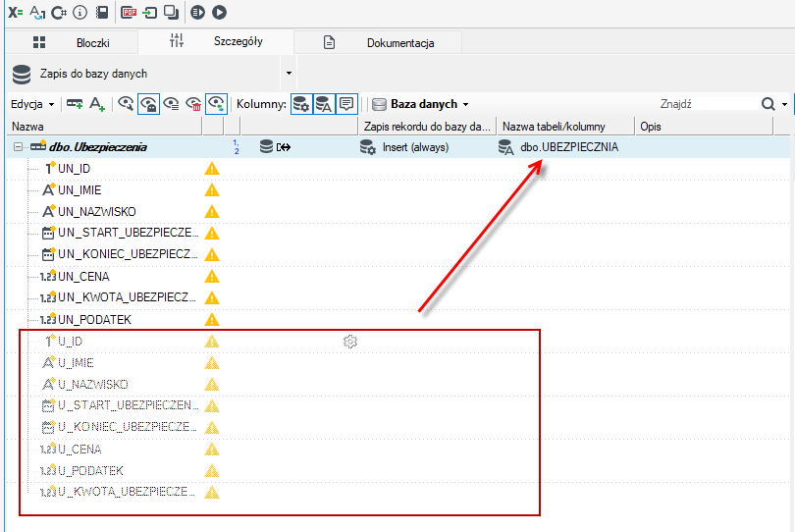Click the Nazwa tabeli/kolumny column header
Image resolution: width=795 pixels, height=532 pixels.
[566, 127]
